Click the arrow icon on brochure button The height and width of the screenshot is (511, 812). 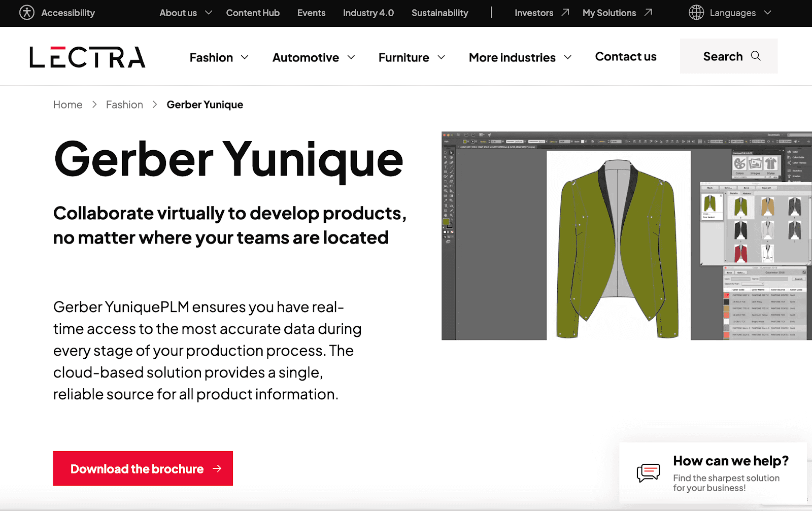(x=217, y=468)
